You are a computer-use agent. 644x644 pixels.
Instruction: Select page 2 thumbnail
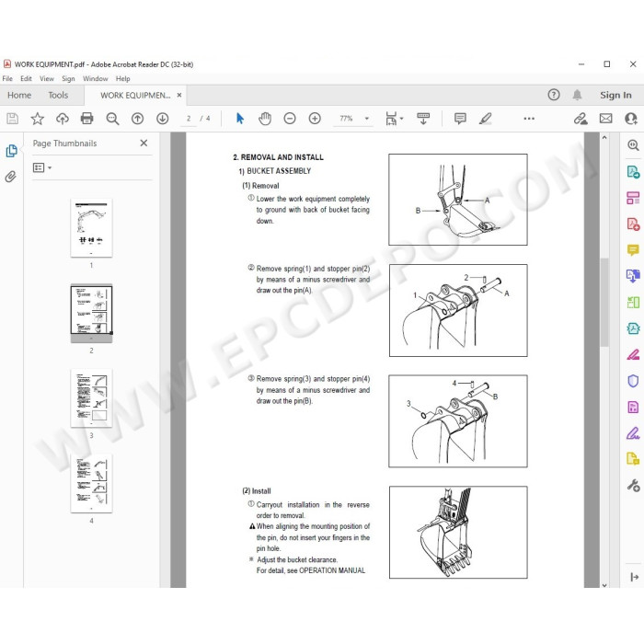point(91,313)
